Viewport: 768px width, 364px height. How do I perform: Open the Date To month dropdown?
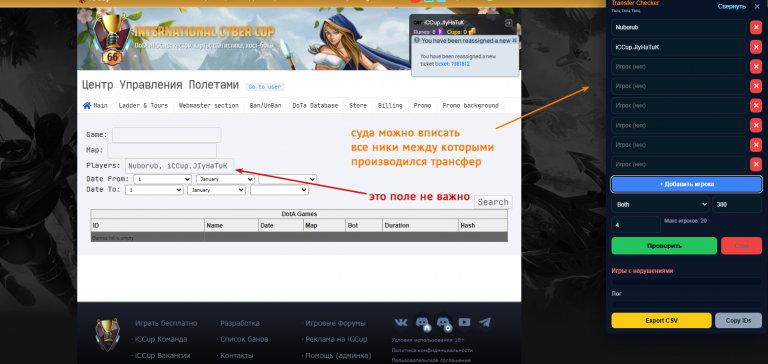(216, 190)
